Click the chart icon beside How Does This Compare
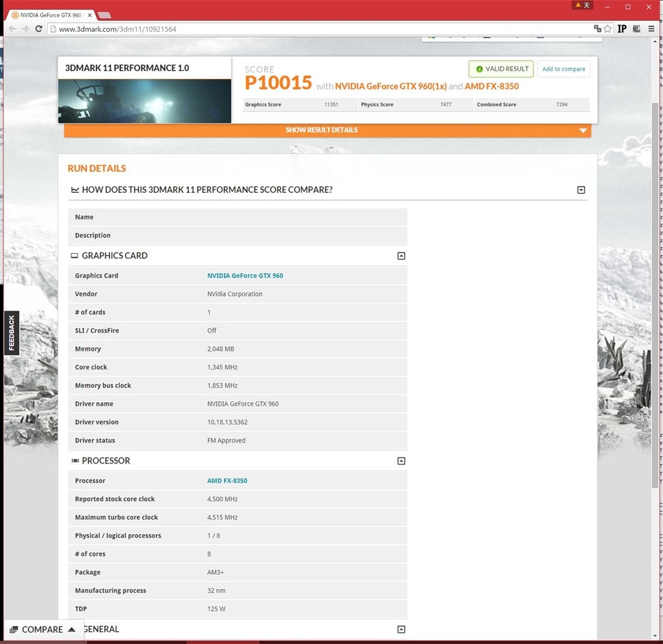Screen dimensions: 663x644 (75, 190)
